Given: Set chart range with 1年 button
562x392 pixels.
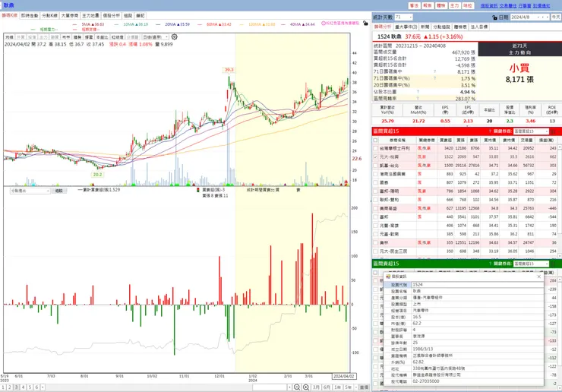Looking at the screenshot, I should click(338, 387).
